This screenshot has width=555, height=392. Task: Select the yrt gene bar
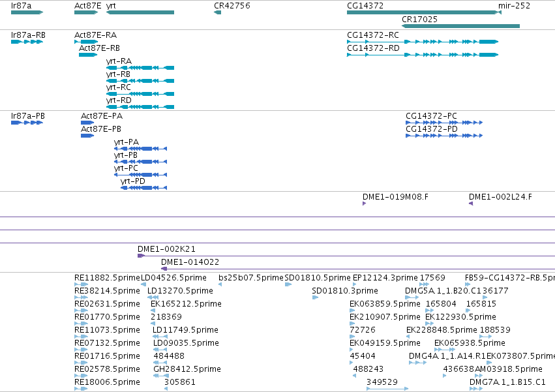click(x=140, y=12)
